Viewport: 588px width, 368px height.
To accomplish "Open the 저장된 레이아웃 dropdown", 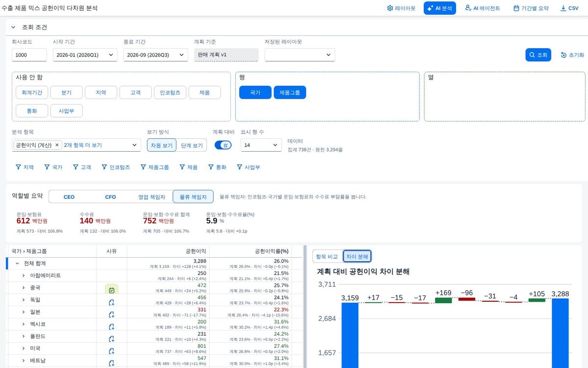I will [x=300, y=55].
